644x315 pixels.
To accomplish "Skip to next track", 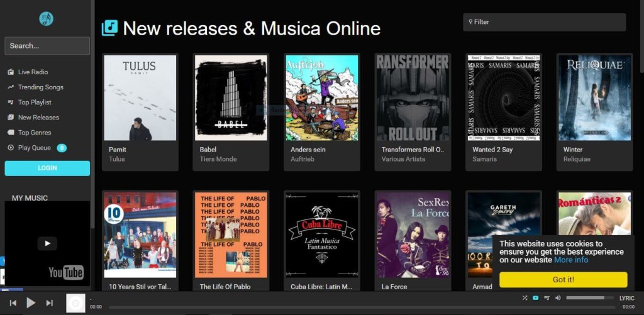I will pos(49,303).
